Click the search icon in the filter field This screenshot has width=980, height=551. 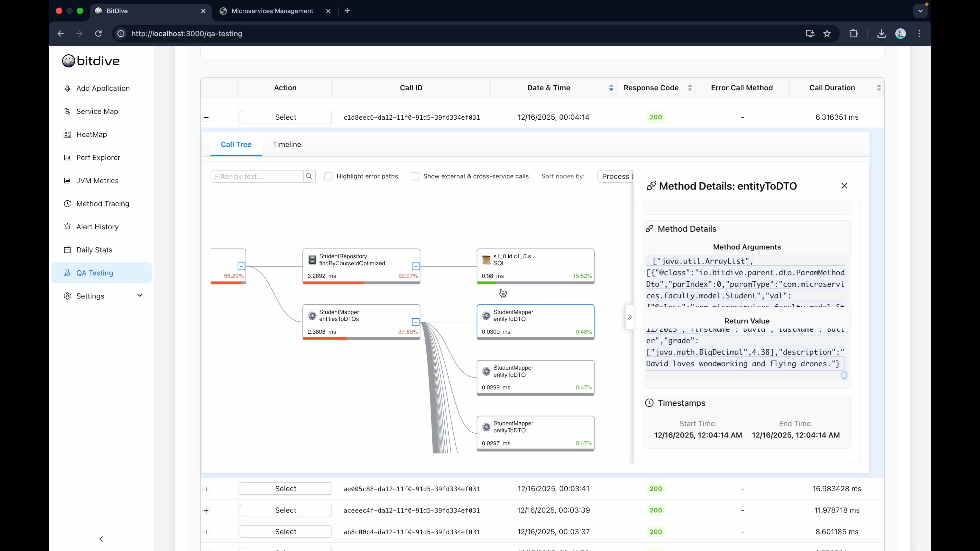(309, 176)
